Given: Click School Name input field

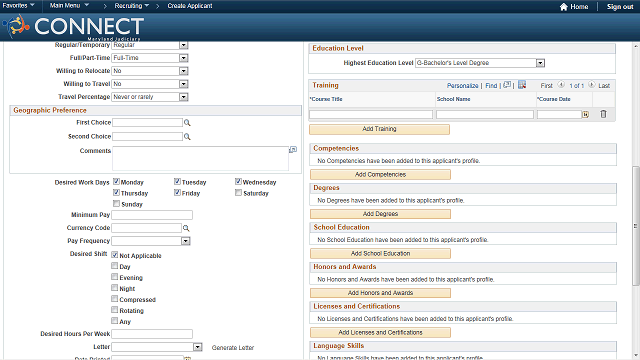Looking at the screenshot, I should 484,115.
